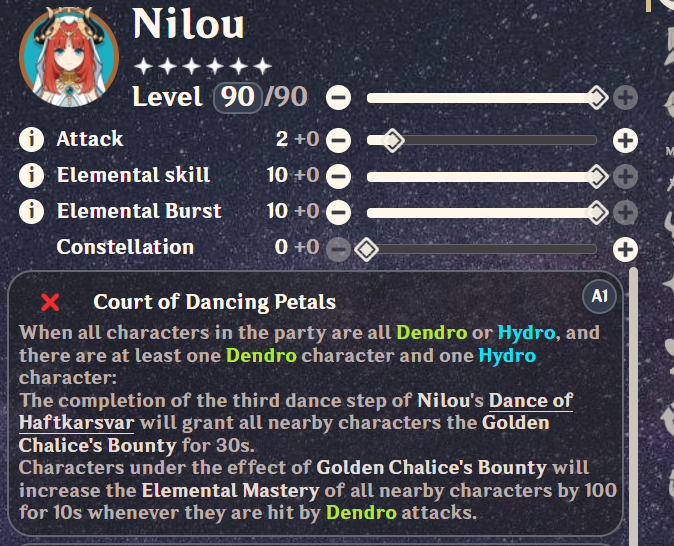The width and height of the screenshot is (674, 546).
Task: Click the A1 passive badge
Action: pyautogui.click(x=600, y=296)
